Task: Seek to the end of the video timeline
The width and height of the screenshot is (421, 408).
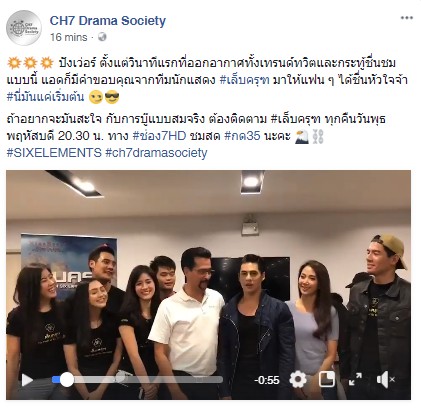Action: (x=221, y=380)
